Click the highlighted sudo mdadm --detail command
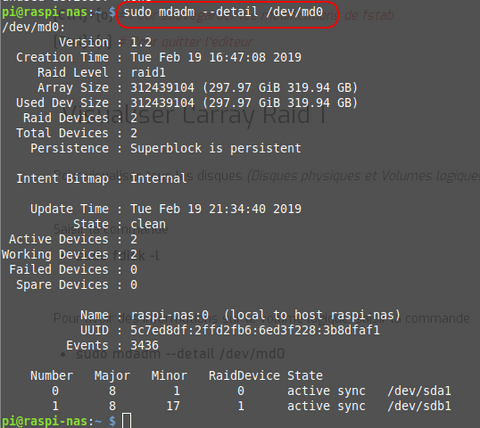Screen dimensions: 480x428 point(223,12)
